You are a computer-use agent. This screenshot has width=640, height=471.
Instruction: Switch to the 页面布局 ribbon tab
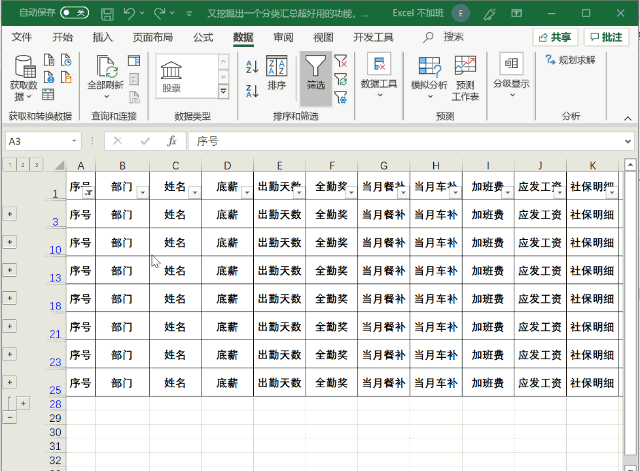click(x=153, y=37)
